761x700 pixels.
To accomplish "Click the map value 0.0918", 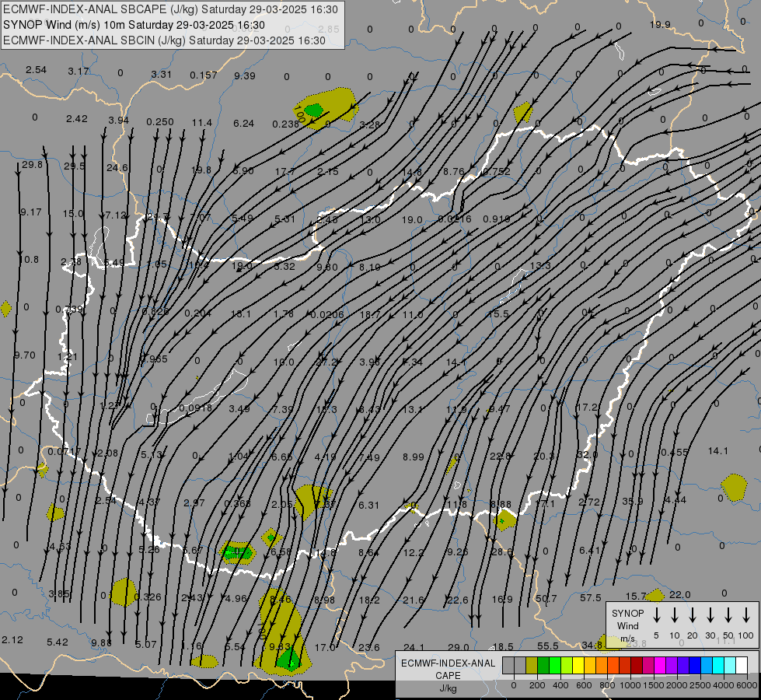I will tap(196, 408).
